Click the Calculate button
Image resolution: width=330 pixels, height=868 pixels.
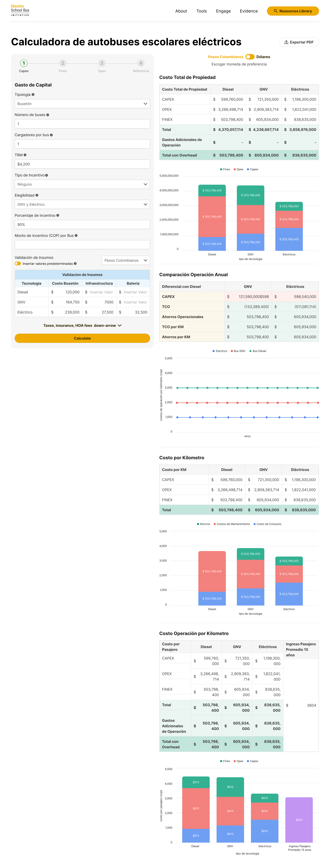pos(82,338)
